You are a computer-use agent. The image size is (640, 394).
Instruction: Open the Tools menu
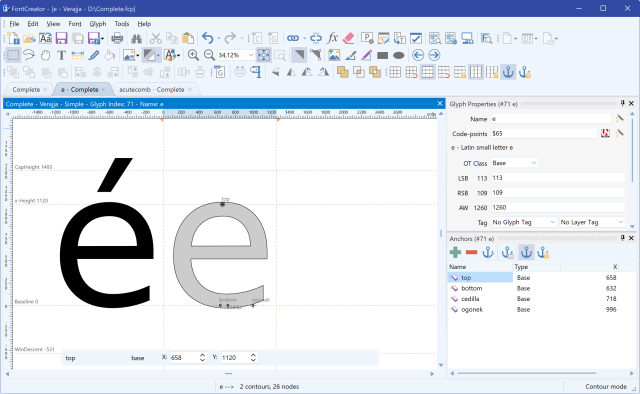122,24
